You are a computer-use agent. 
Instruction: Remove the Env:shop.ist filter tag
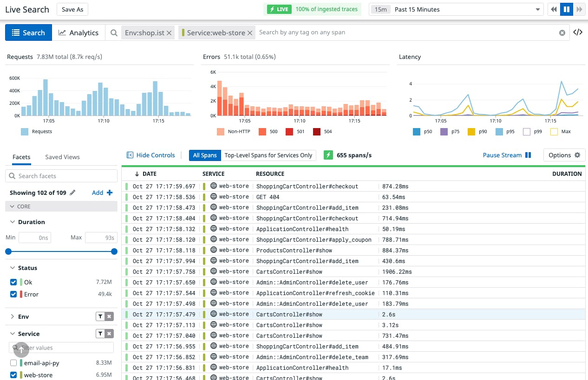169,33
